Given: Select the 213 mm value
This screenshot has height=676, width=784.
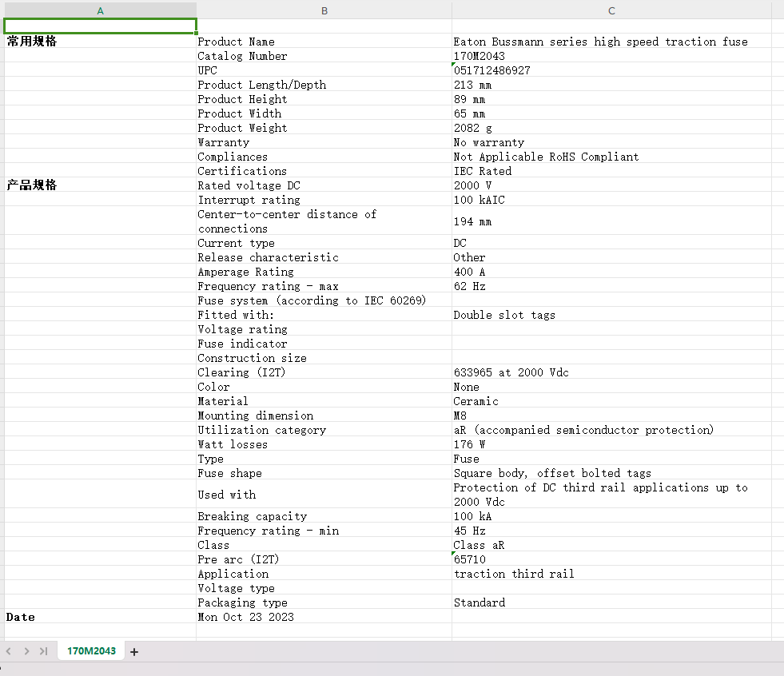Looking at the screenshot, I should (x=611, y=85).
